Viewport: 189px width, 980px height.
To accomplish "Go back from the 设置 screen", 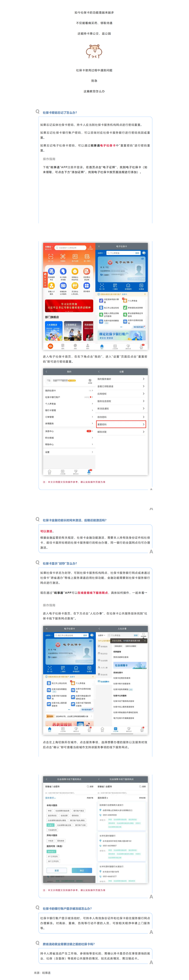I will point(99,372).
